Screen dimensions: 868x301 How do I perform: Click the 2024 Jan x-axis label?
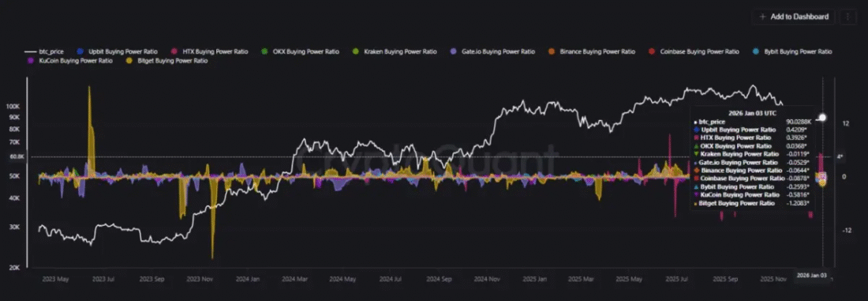pyautogui.click(x=248, y=279)
